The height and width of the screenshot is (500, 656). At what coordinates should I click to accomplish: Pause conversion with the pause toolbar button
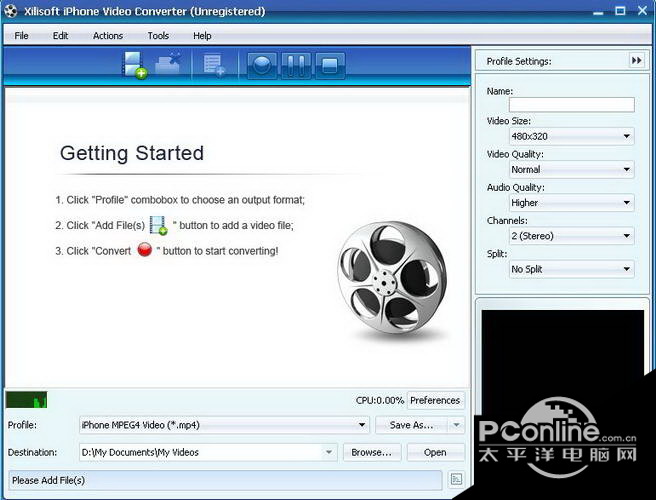click(296, 66)
